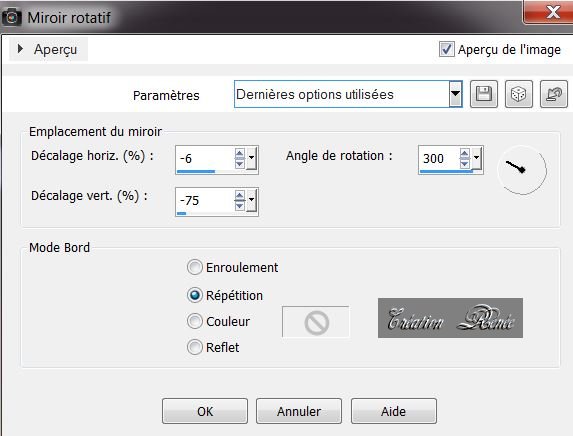Click the reset to default icon
The image size is (573, 436).
pyautogui.click(x=554, y=94)
